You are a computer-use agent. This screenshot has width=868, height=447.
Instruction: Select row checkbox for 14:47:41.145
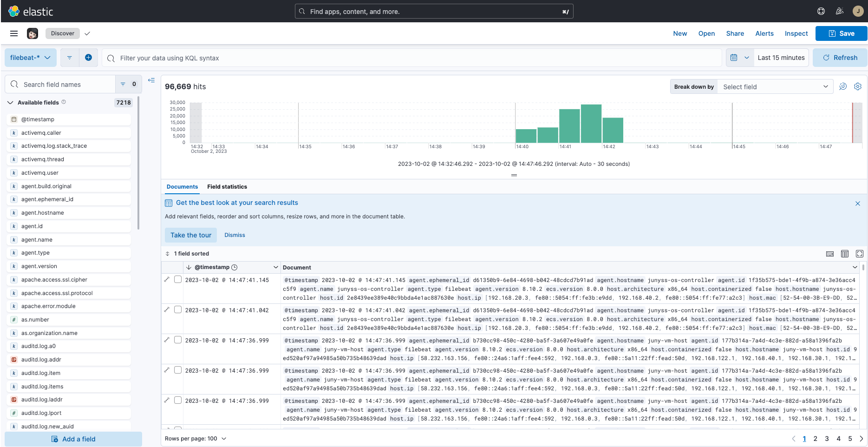tap(177, 280)
